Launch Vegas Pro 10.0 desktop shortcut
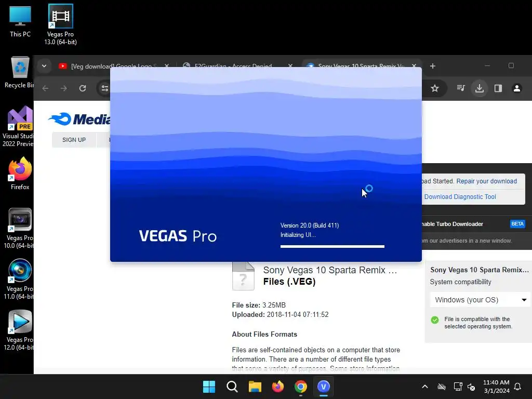This screenshot has height=399, width=532. click(19, 228)
